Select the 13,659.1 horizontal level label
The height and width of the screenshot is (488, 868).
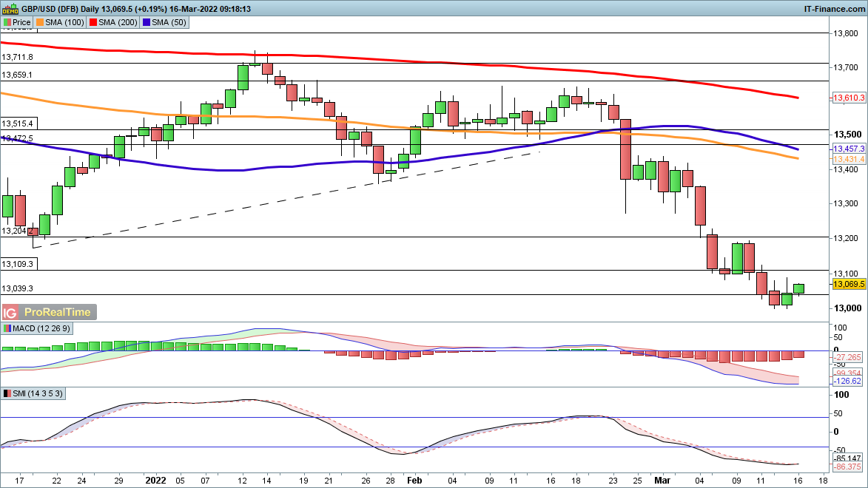coord(17,75)
